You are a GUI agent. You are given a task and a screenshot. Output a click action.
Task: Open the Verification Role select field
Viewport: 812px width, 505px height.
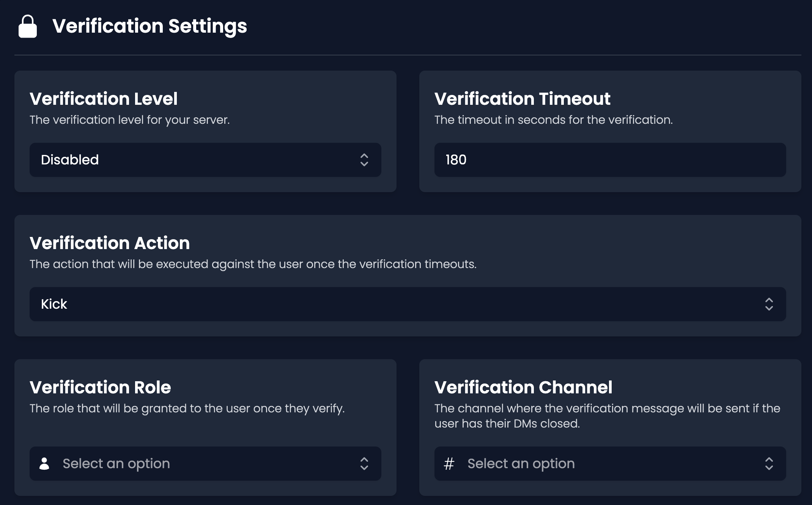205,464
